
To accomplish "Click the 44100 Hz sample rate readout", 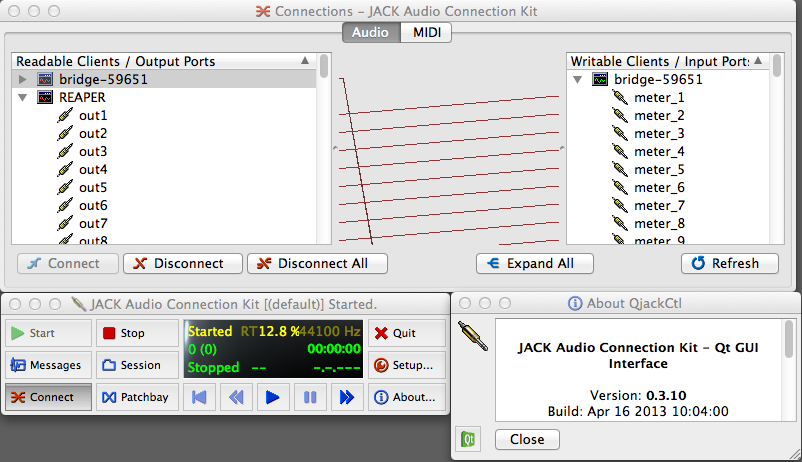I will (x=330, y=331).
